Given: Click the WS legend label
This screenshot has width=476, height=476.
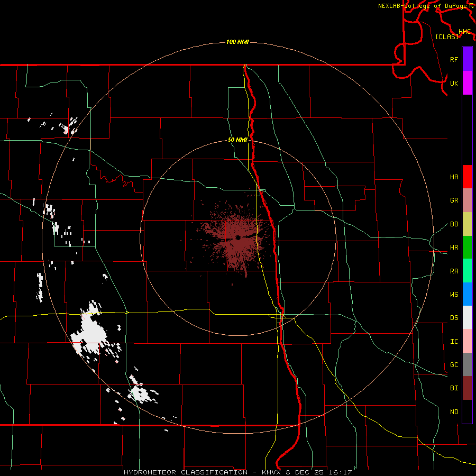Looking at the screenshot, I should [x=454, y=295].
